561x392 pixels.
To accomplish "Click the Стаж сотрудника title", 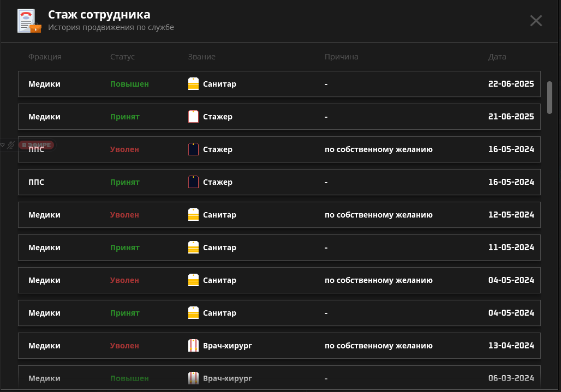I will [x=99, y=15].
